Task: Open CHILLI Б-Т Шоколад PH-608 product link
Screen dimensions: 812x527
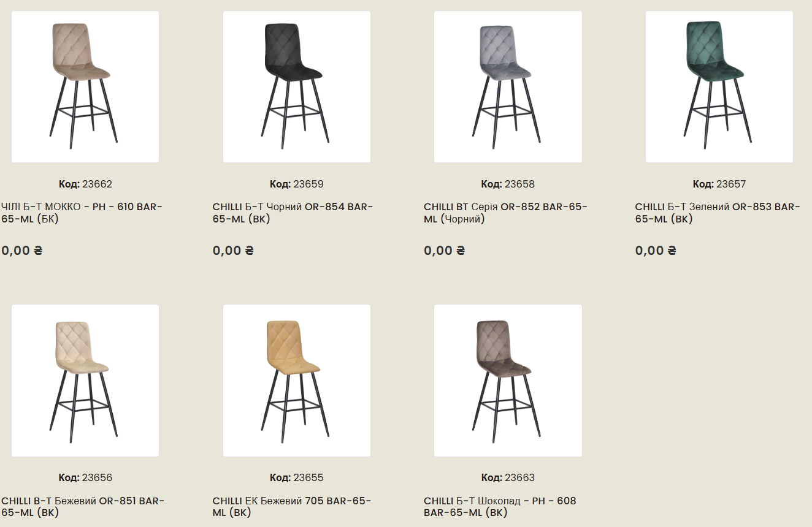Action: click(x=500, y=507)
